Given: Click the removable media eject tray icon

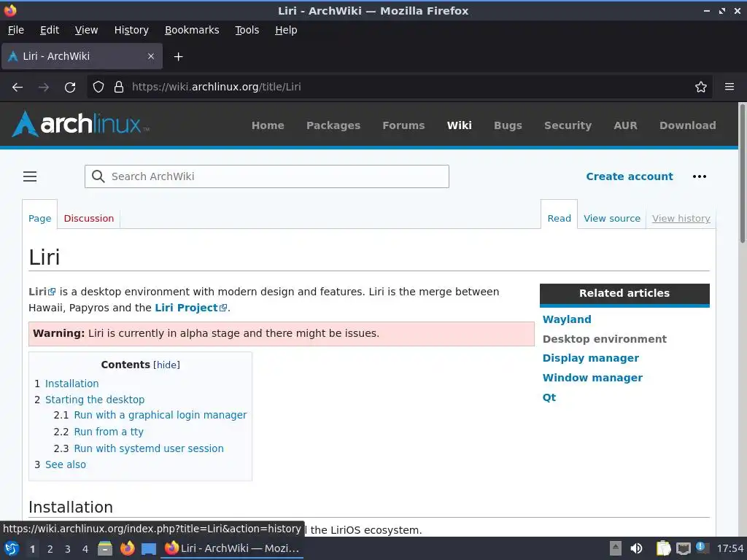Looking at the screenshot, I should click(x=616, y=548).
